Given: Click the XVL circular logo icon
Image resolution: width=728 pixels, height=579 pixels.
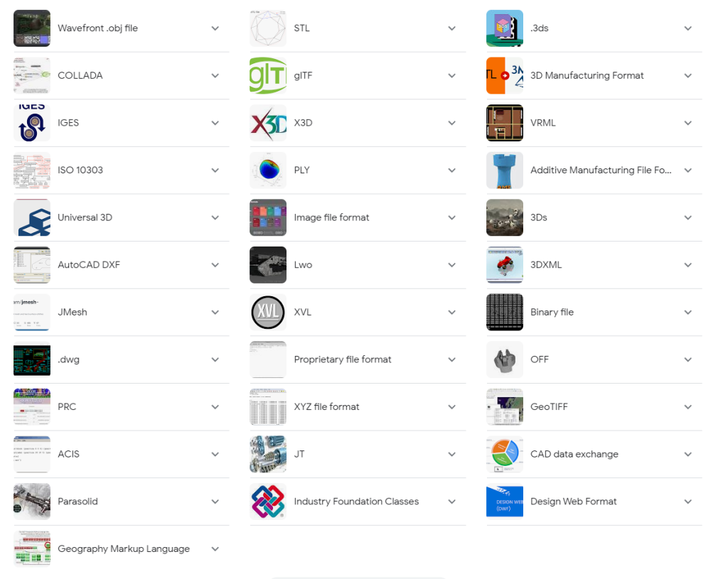Looking at the screenshot, I should tap(268, 312).
